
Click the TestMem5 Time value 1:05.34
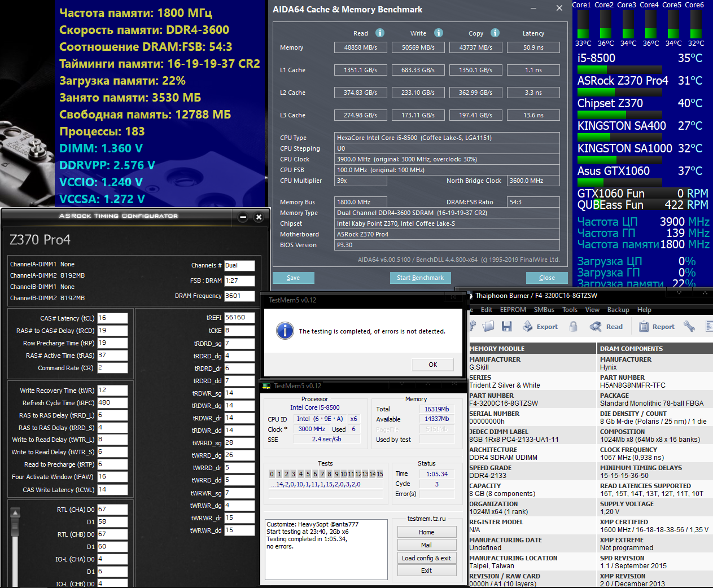click(x=437, y=474)
